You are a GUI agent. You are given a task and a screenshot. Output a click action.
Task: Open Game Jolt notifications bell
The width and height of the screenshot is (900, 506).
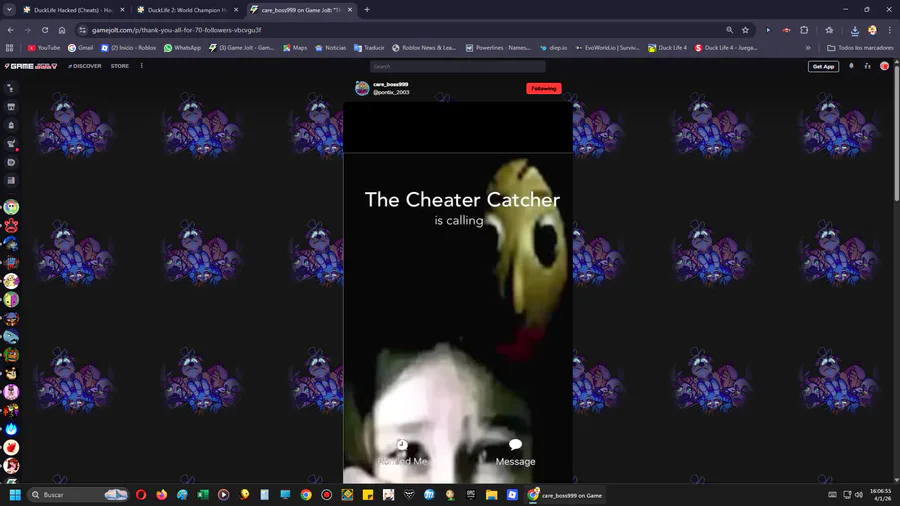[851, 66]
